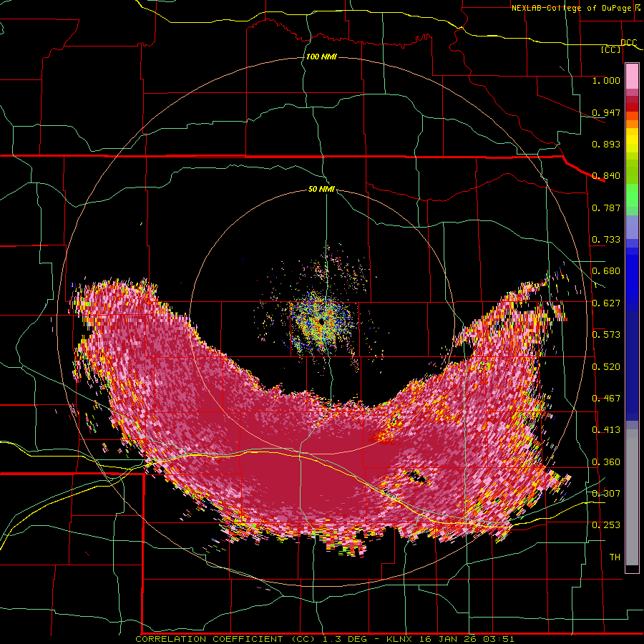Viewport: 644px width, 644px height.
Task: Select the 0.893 scale value
Action: coord(606,144)
